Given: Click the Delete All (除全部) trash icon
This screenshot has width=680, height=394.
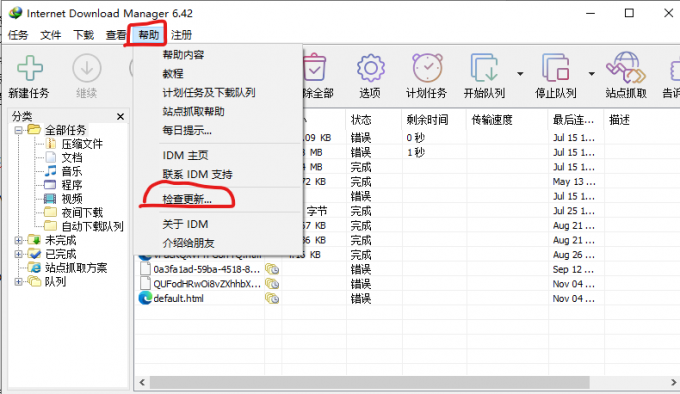Looking at the screenshot, I should [314, 68].
